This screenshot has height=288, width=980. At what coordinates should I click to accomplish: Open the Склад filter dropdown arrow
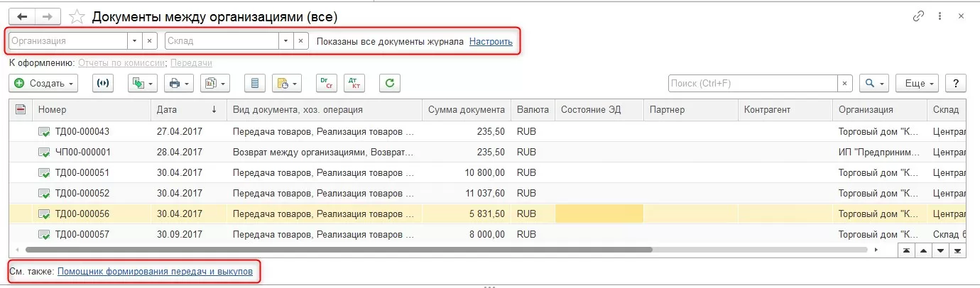pos(285,41)
